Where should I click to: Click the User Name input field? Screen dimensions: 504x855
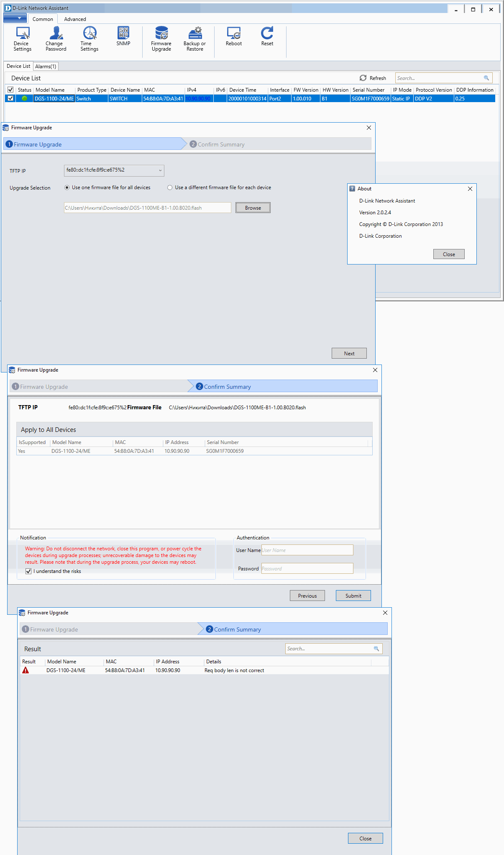307,550
